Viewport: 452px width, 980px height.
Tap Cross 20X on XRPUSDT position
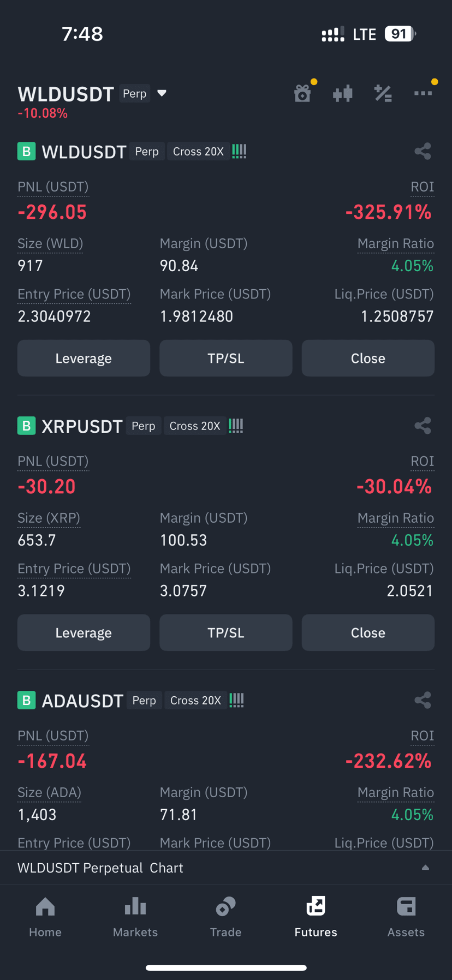pyautogui.click(x=195, y=426)
